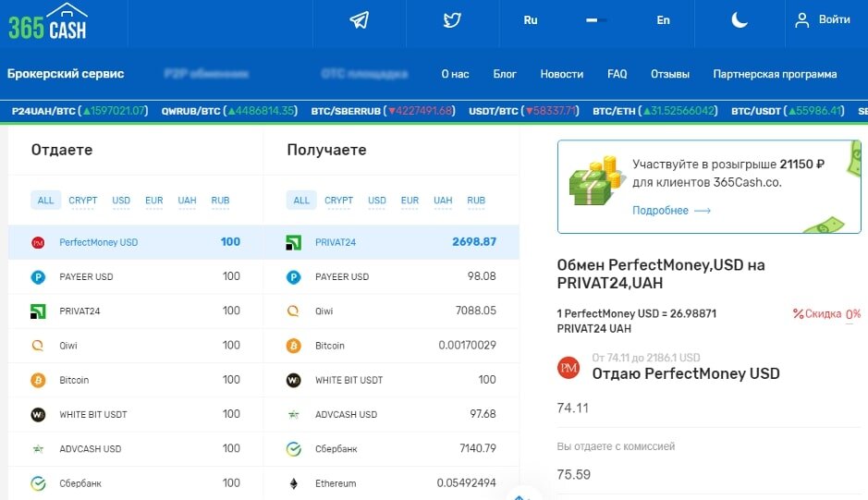Image resolution: width=868 pixels, height=500 pixels.
Task: Go to Новости section
Action: point(562,74)
